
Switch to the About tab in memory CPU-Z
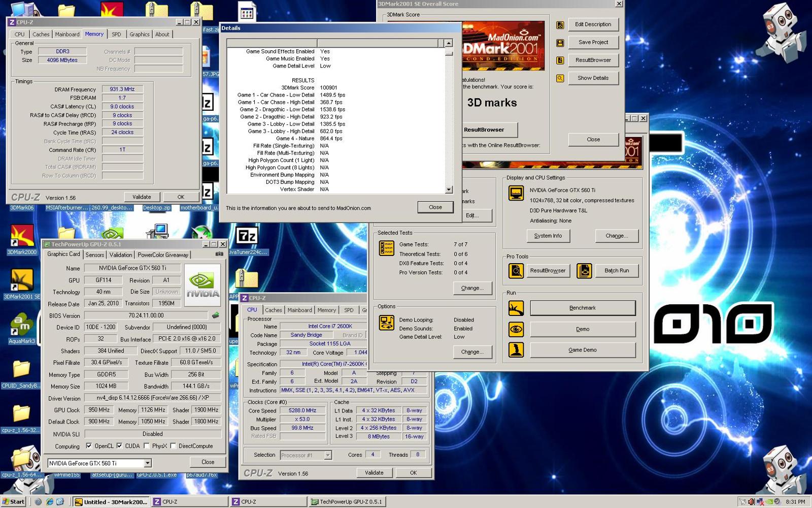pyautogui.click(x=162, y=35)
